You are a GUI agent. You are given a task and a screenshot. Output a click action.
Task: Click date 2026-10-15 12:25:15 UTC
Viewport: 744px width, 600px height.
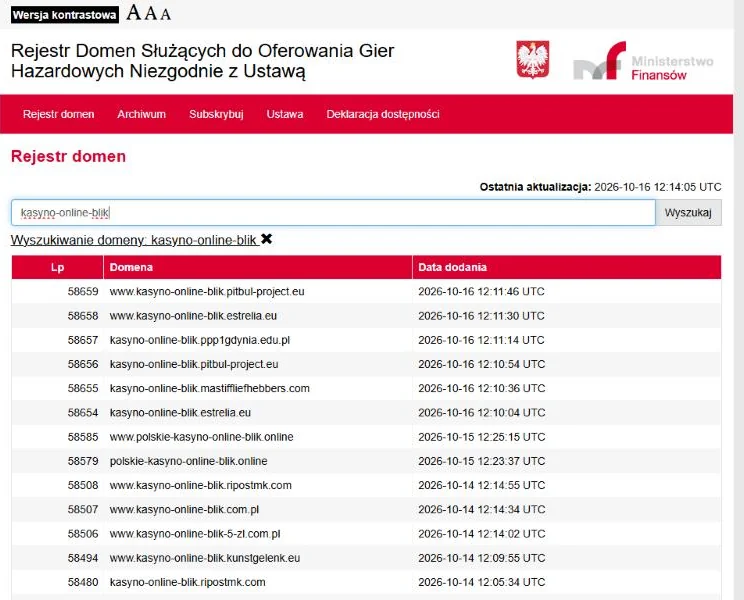coord(482,437)
